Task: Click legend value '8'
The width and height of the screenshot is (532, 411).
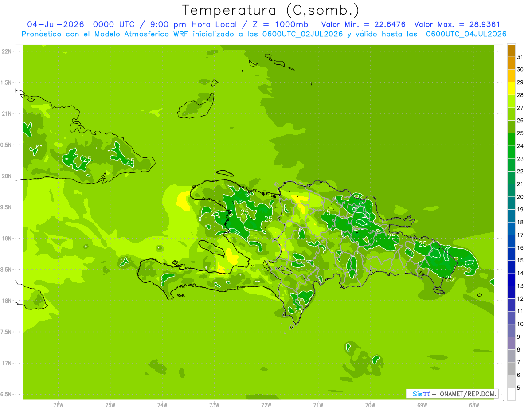Action: [x=519, y=350]
